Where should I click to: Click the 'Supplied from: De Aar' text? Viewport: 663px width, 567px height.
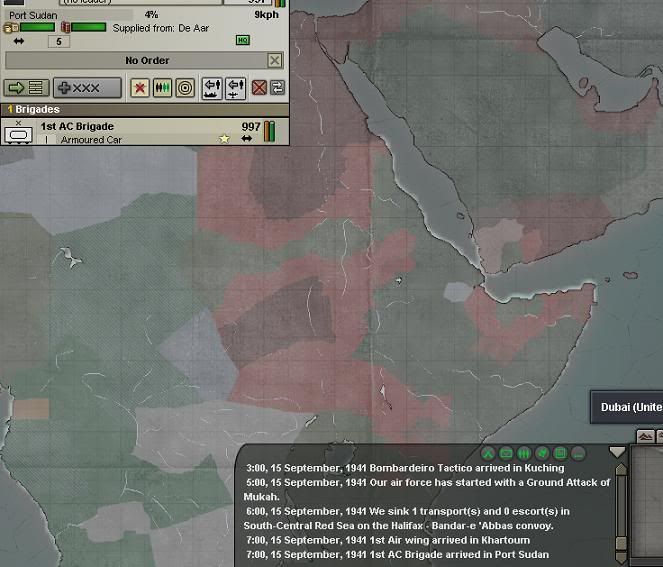(161, 28)
